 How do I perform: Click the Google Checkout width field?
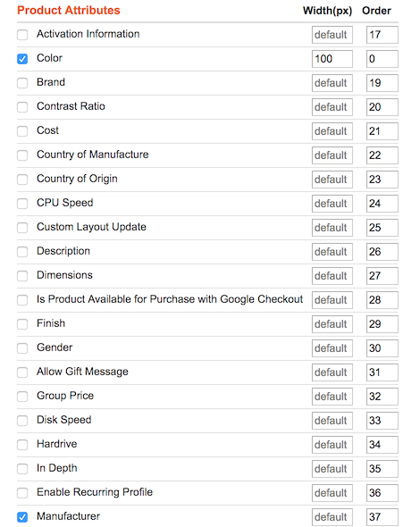point(332,300)
